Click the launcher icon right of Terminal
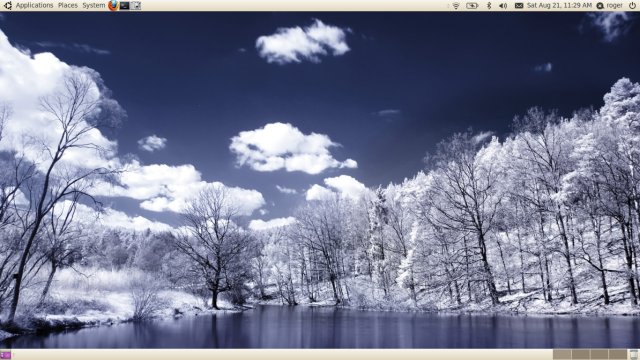Viewport: 640px width, 360px height. [x=136, y=5]
